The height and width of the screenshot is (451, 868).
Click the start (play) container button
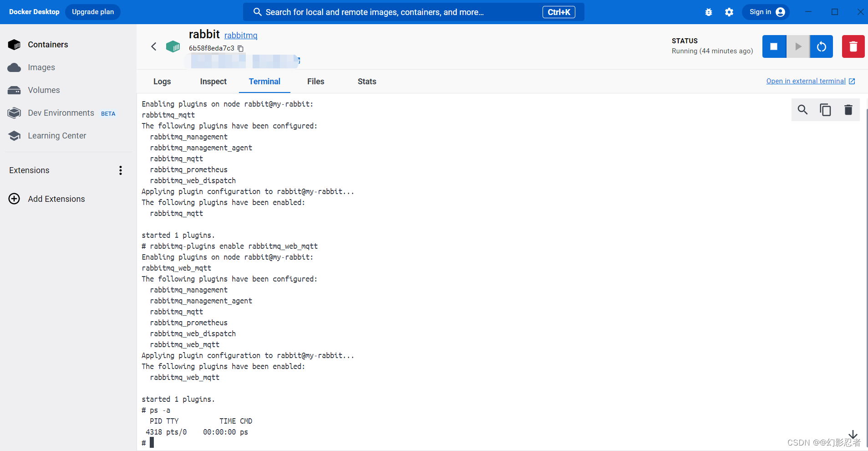click(x=798, y=46)
